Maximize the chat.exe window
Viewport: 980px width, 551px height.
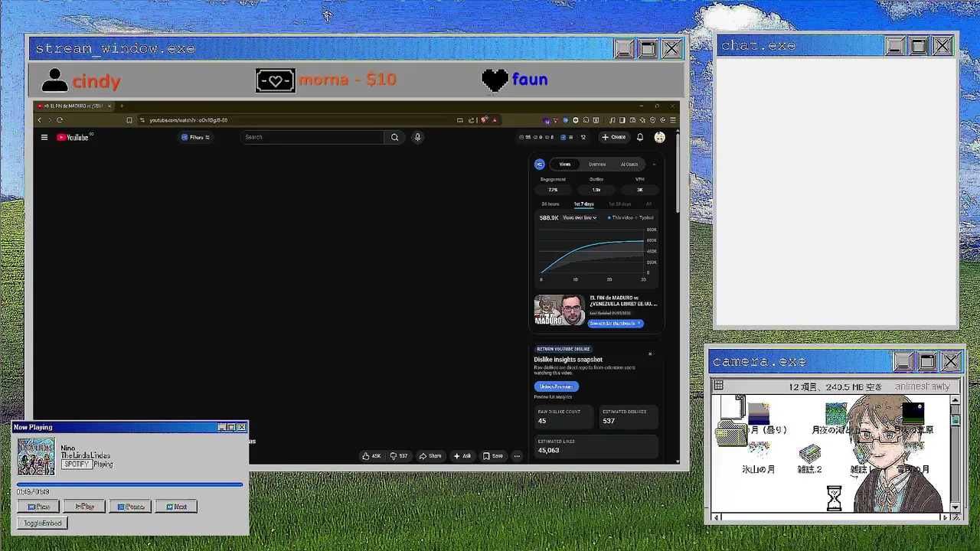coord(918,46)
